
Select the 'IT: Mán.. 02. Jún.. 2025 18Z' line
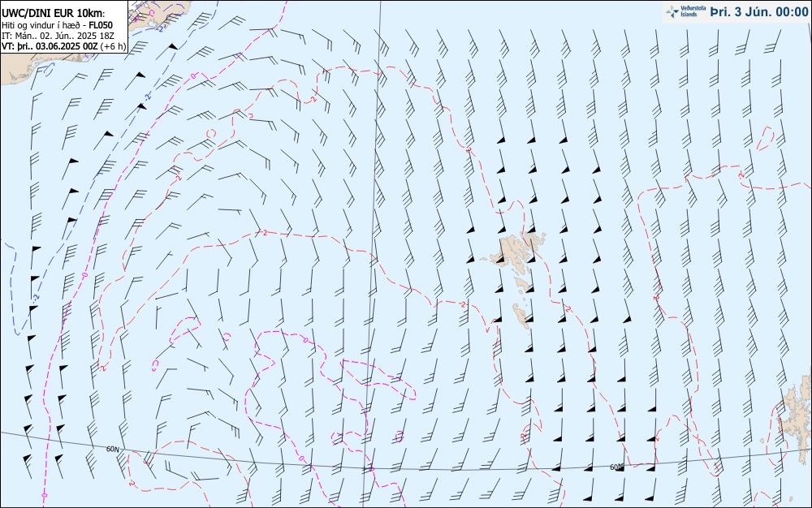(58, 36)
